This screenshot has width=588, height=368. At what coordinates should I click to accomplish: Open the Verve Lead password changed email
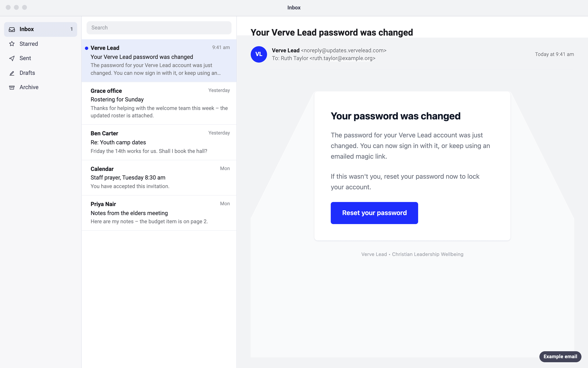pos(159,61)
